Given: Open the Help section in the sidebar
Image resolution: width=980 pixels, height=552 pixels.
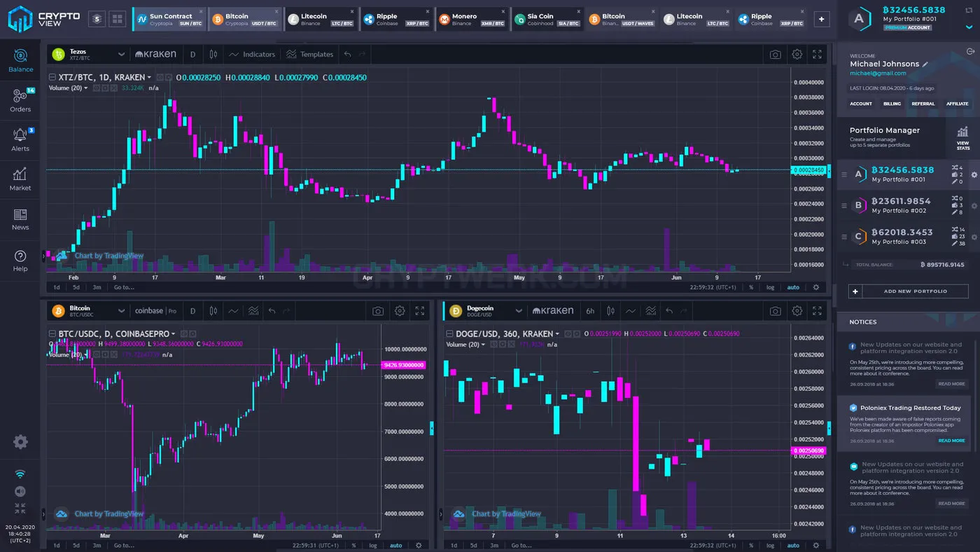Looking at the screenshot, I should [20, 260].
